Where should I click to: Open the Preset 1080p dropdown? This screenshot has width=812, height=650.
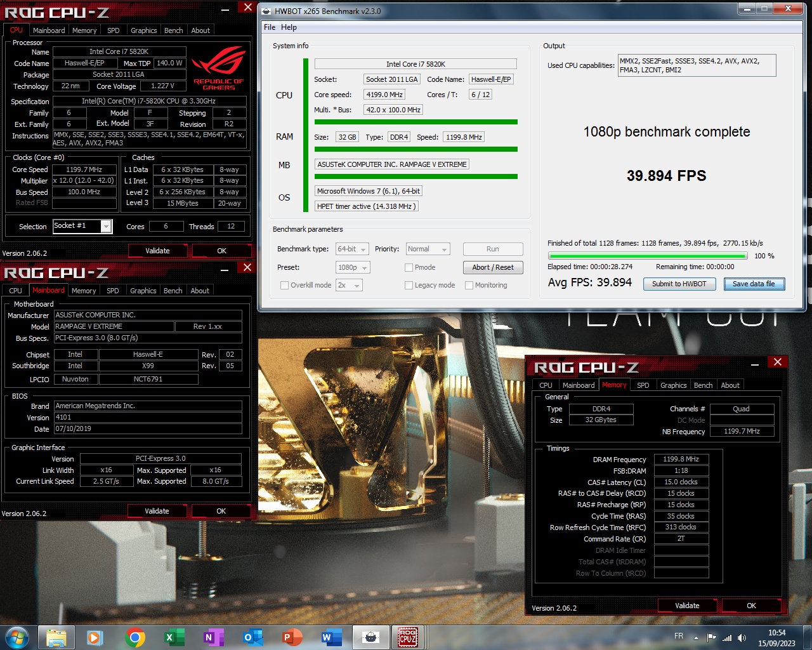pyautogui.click(x=353, y=268)
